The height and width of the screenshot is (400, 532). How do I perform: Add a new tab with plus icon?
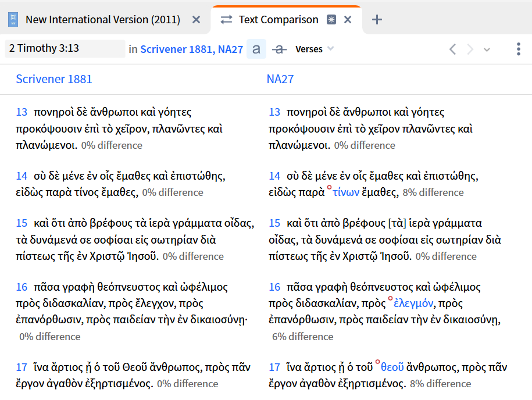tap(377, 20)
